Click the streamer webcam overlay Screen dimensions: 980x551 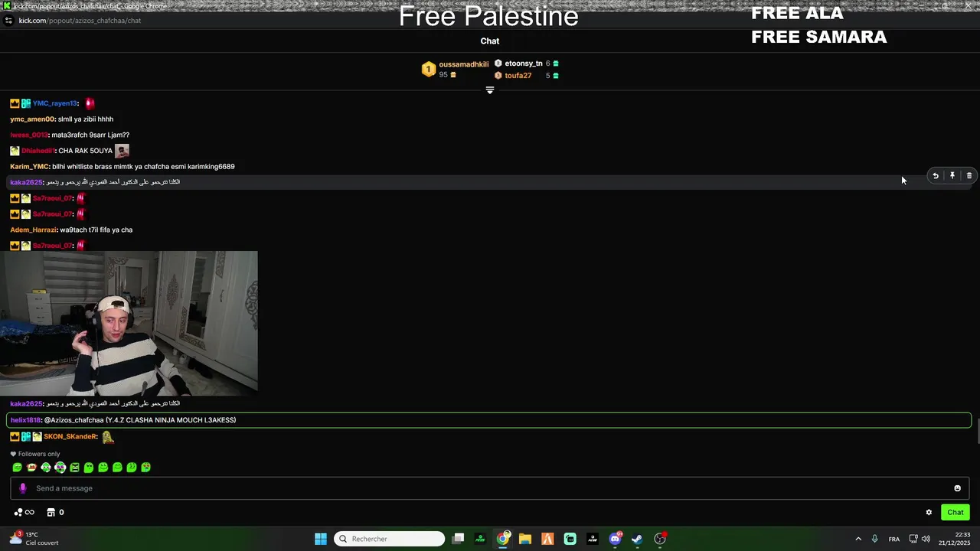tap(129, 322)
